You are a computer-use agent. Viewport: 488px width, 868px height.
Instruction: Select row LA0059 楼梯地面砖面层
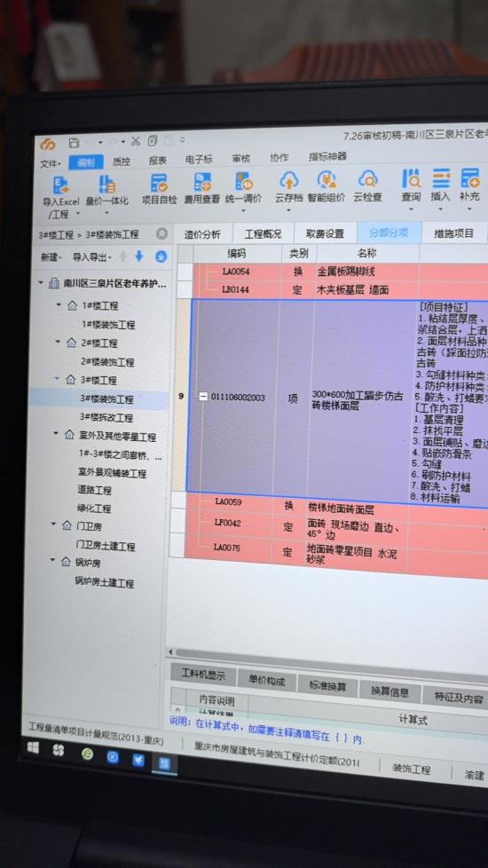pos(336,505)
